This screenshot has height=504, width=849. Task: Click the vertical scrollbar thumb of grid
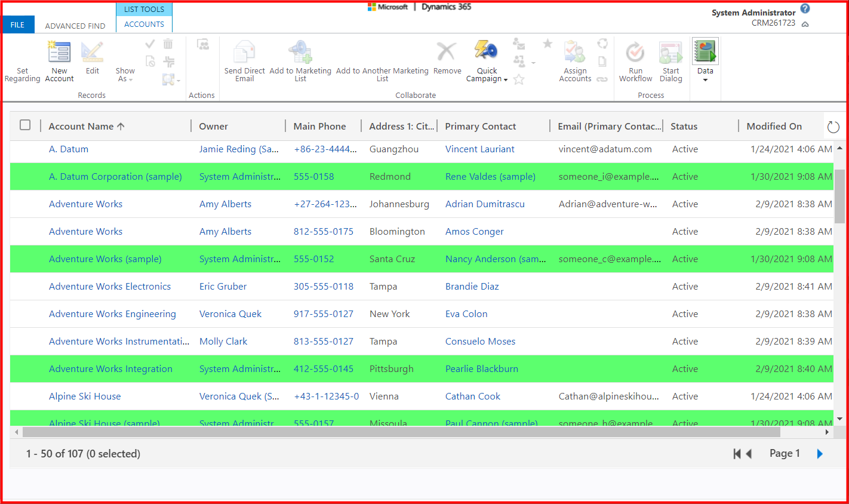point(839,196)
